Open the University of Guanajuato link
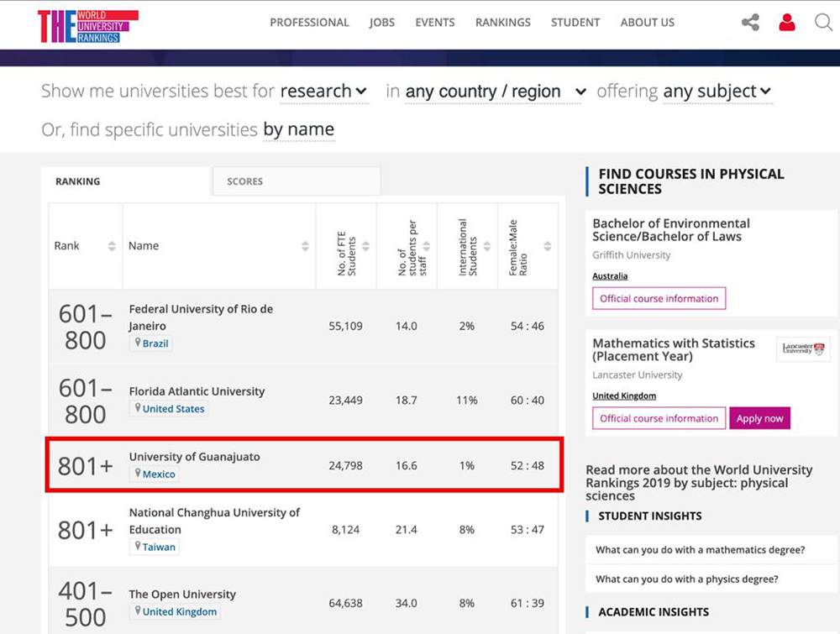840x634 pixels. tap(194, 457)
